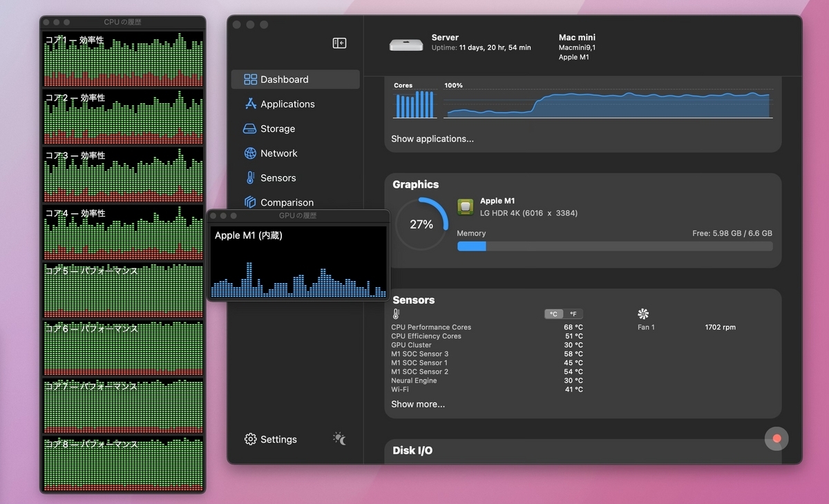Viewport: 829px width, 504px height.
Task: Click the Core 1 efficiency graph in CPU history
Action: click(123, 59)
